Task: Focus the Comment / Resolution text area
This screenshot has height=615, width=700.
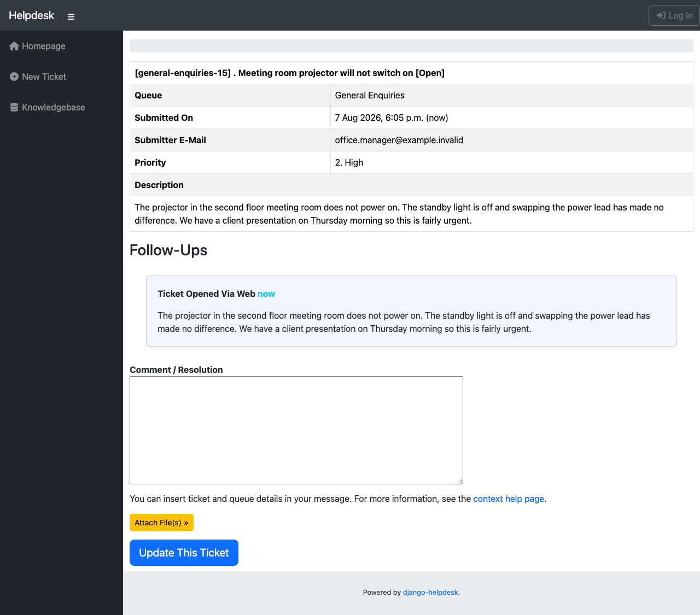Action: pyautogui.click(x=296, y=430)
